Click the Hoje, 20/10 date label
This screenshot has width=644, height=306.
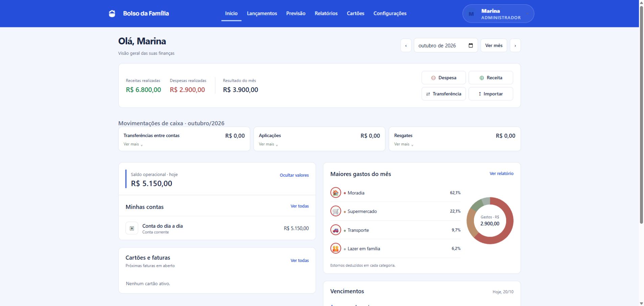click(503, 292)
